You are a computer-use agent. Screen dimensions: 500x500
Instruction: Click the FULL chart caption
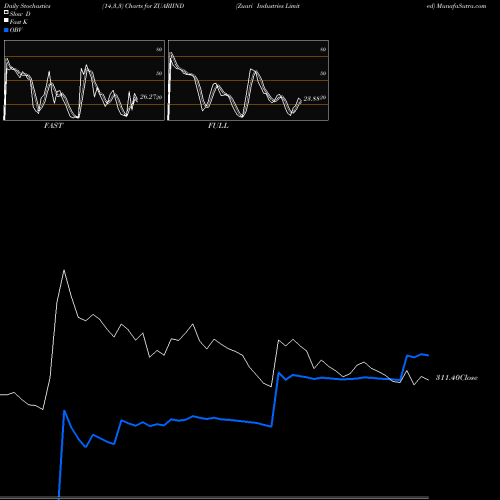pos(218,126)
